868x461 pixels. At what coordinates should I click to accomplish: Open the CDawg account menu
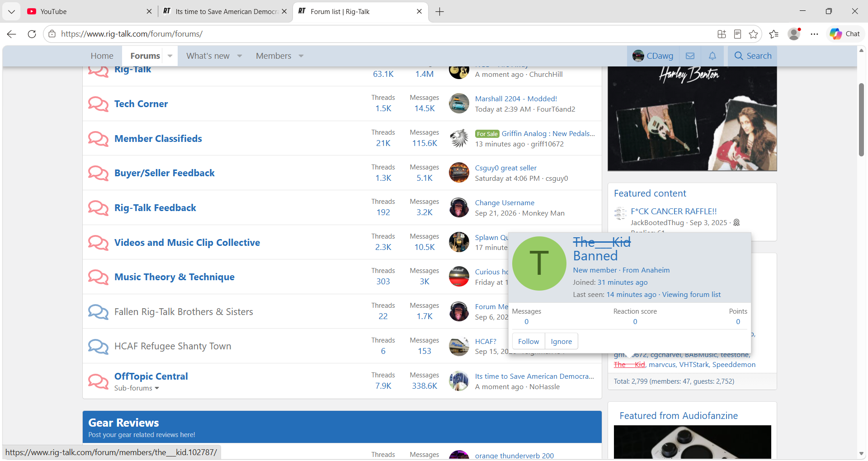653,56
